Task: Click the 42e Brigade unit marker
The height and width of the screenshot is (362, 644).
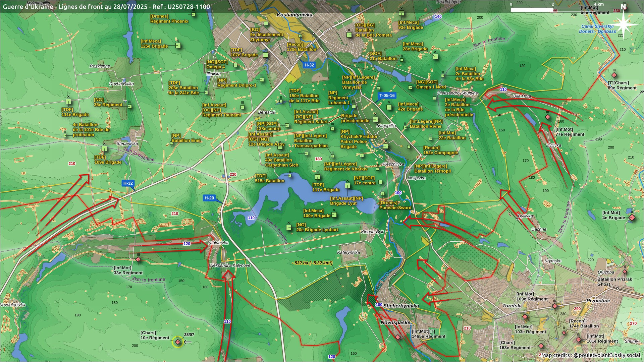Action: tap(389, 107)
